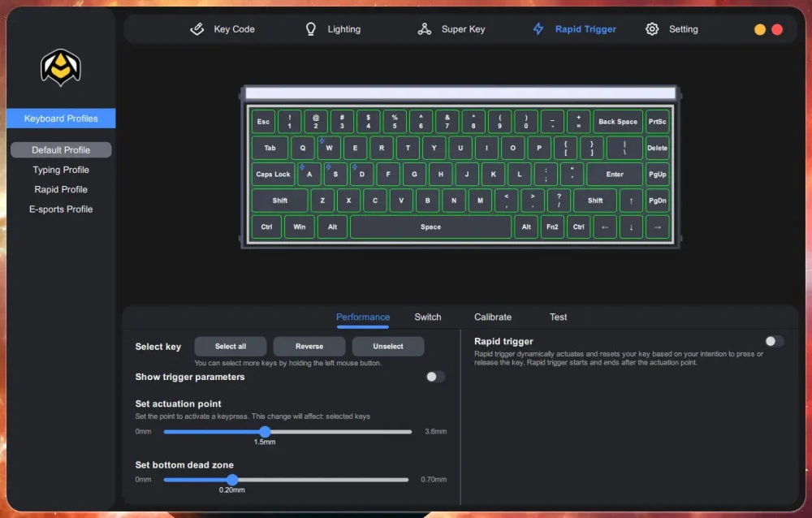The image size is (812, 518).
Task: Select the Default Profile entry
Action: pos(61,150)
